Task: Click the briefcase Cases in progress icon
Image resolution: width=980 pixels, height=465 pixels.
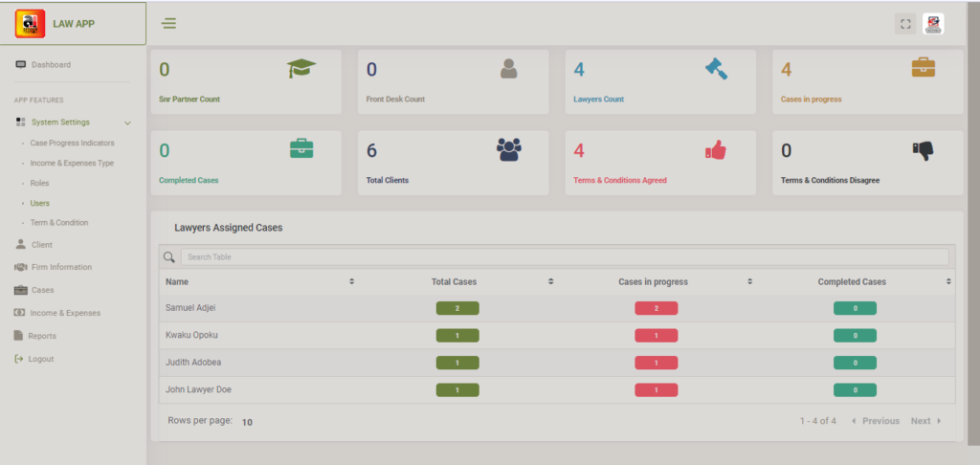Action: 923,68
